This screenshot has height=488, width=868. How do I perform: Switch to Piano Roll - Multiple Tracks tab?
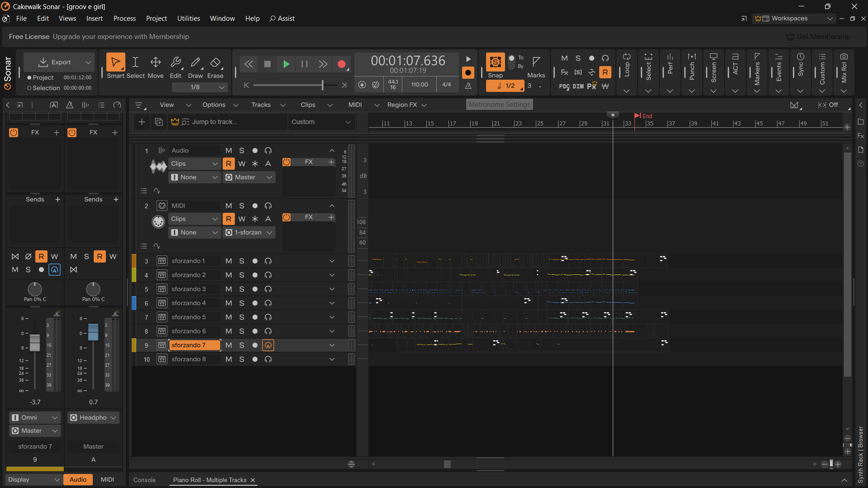210,480
